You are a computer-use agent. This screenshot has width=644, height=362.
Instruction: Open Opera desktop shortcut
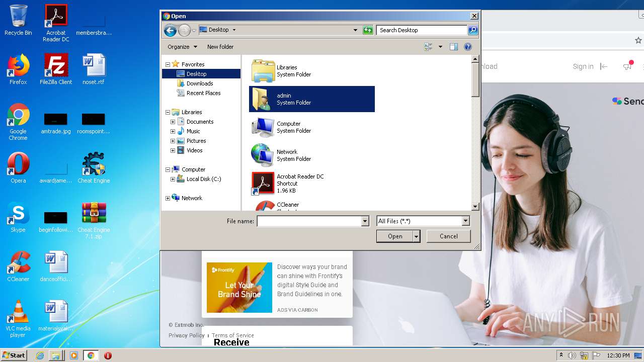tap(18, 168)
